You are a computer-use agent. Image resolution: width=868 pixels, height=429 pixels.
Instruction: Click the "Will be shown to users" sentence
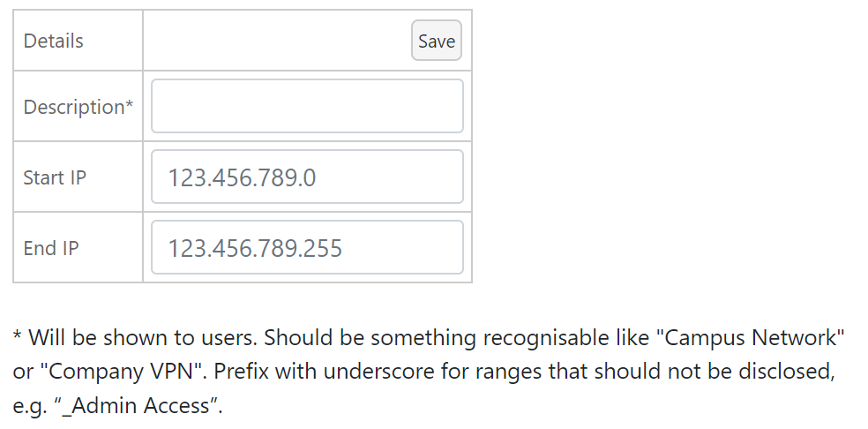[x=142, y=337]
